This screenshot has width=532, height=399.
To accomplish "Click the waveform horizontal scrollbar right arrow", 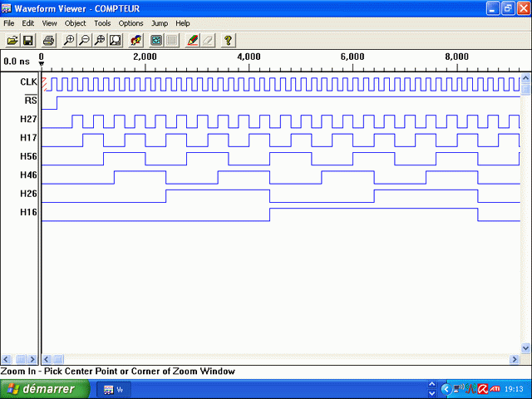I will coord(513,358).
